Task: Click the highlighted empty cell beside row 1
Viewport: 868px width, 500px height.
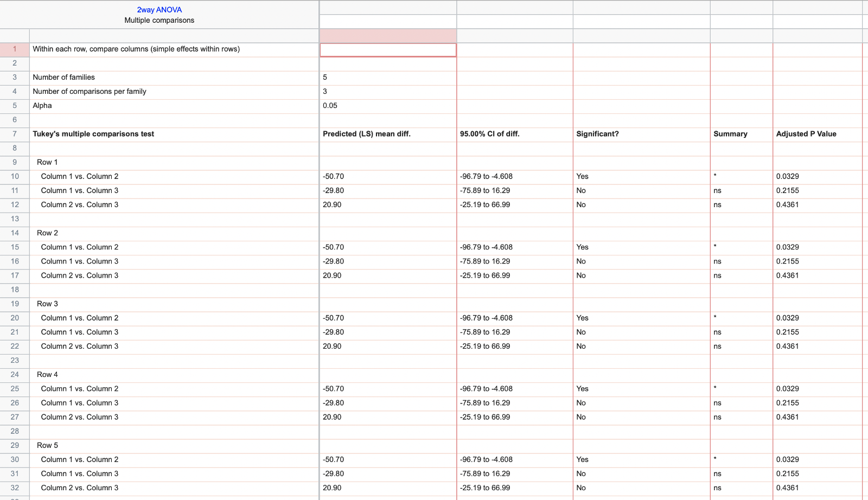Action: 388,49
